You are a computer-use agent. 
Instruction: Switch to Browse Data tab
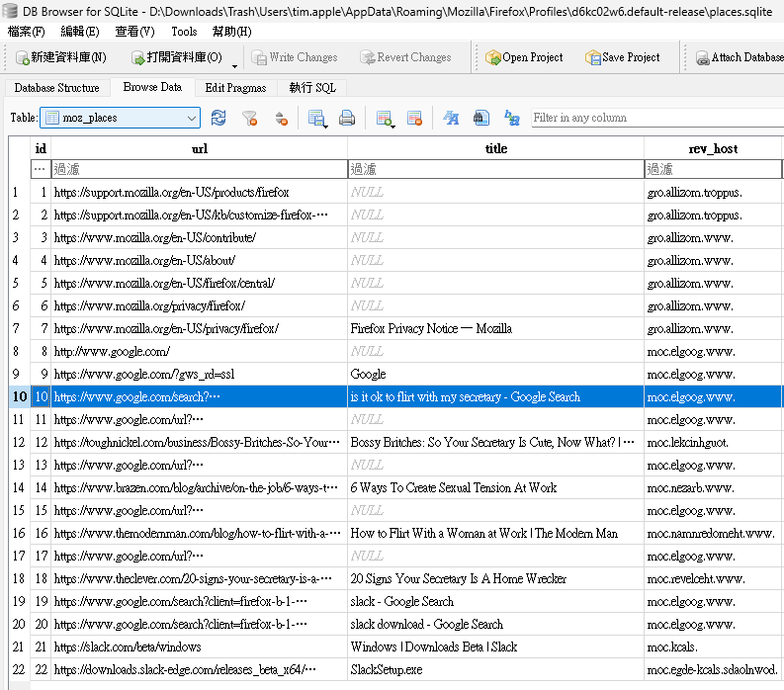click(x=152, y=87)
